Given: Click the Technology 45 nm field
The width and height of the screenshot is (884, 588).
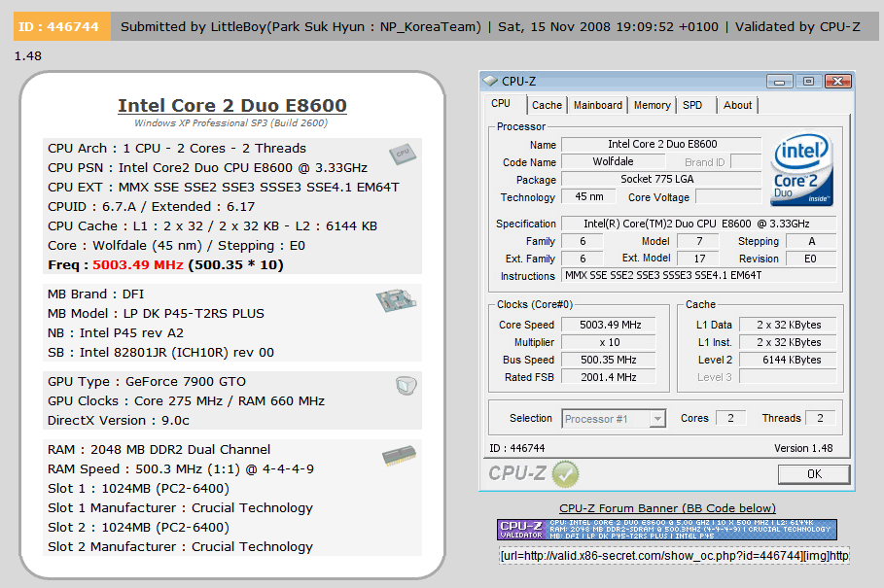Looking at the screenshot, I should [x=588, y=196].
